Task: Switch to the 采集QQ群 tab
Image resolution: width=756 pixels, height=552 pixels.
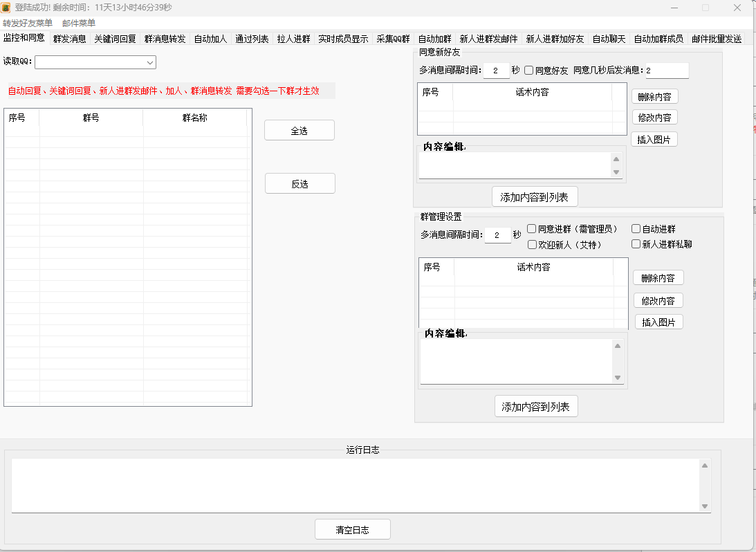Action: point(395,39)
